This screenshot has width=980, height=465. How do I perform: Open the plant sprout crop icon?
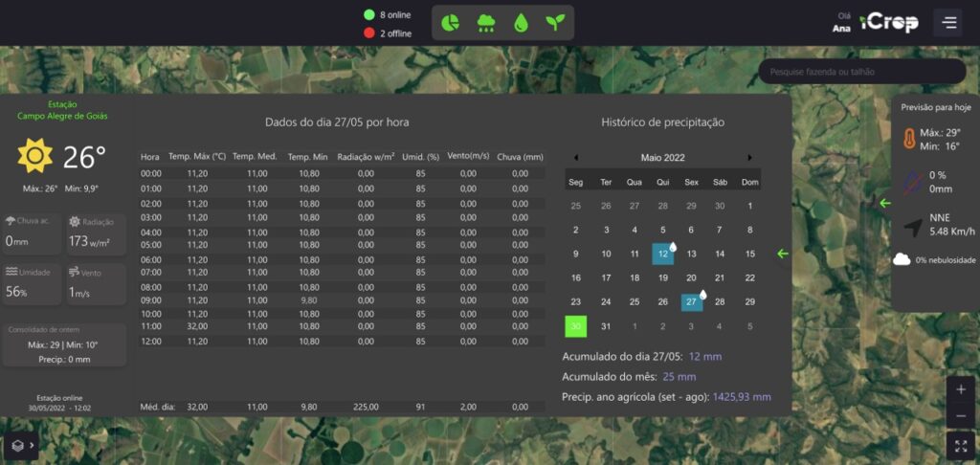tap(555, 22)
